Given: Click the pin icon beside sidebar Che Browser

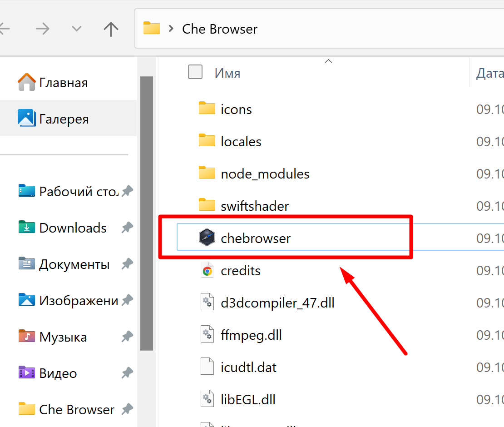Looking at the screenshot, I should pos(127,409).
